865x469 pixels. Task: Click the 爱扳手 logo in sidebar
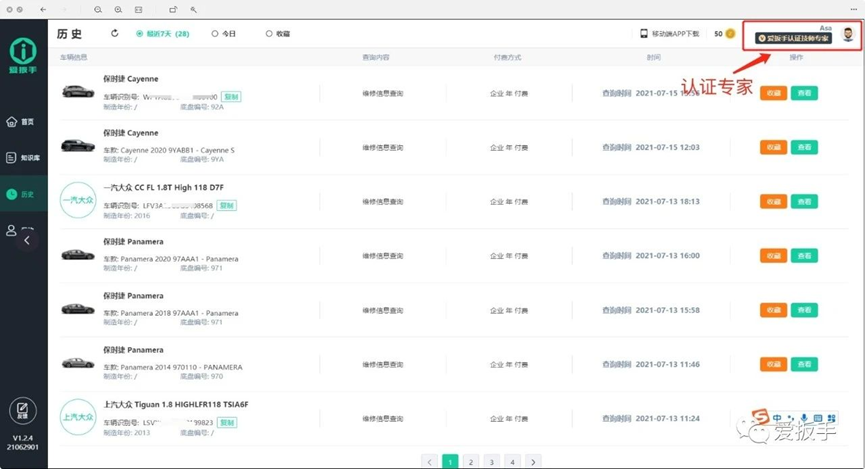23,56
